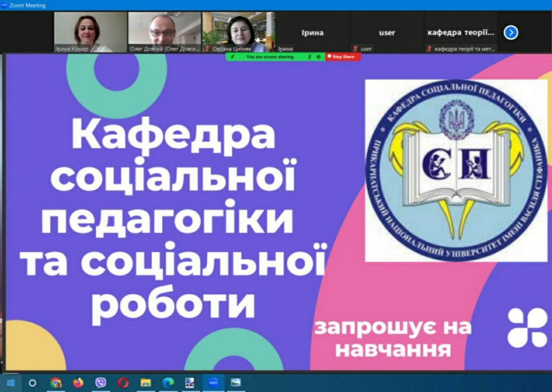552x392 pixels.
Task: Click the 'user' participant tile
Action: 387,33
